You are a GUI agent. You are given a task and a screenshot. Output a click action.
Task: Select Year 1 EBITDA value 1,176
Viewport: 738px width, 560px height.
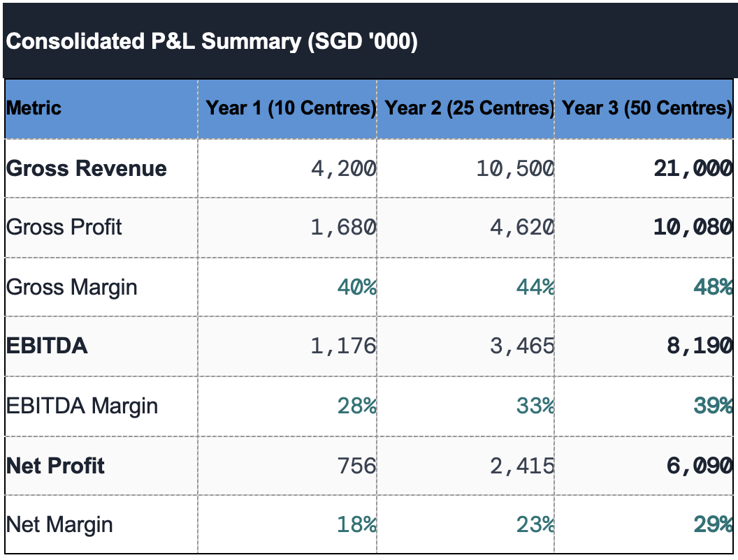[343, 346]
